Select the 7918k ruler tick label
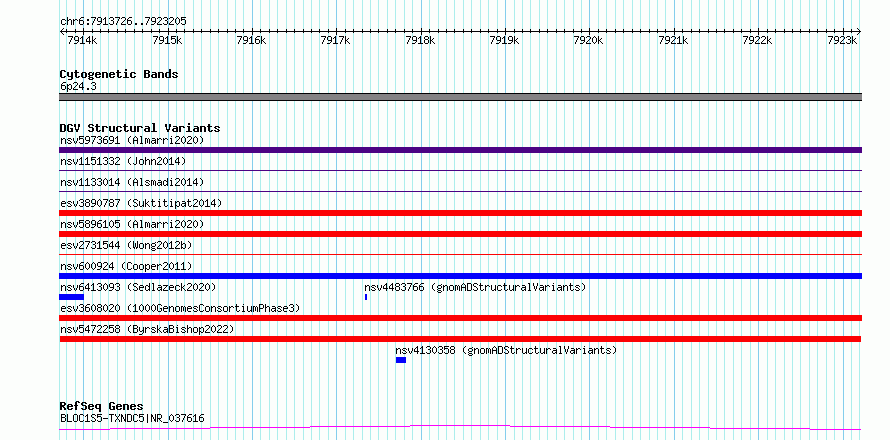The image size is (890, 440). coord(420,40)
